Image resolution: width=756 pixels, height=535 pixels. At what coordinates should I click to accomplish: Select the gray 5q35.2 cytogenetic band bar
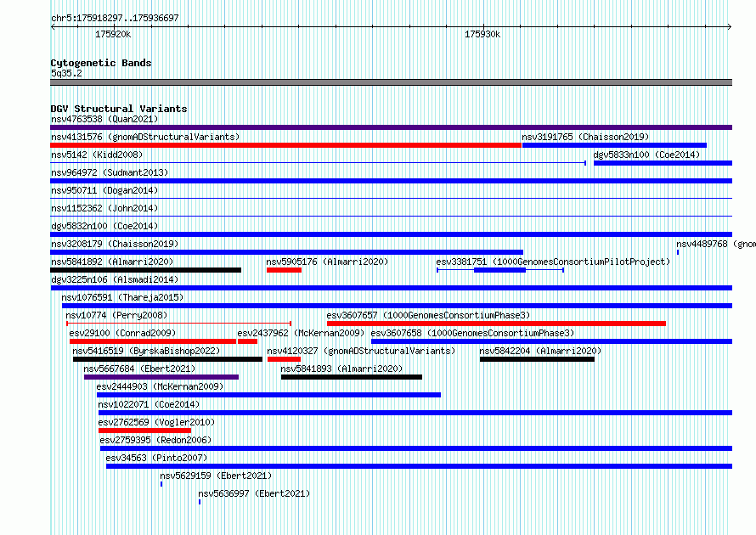(391, 82)
